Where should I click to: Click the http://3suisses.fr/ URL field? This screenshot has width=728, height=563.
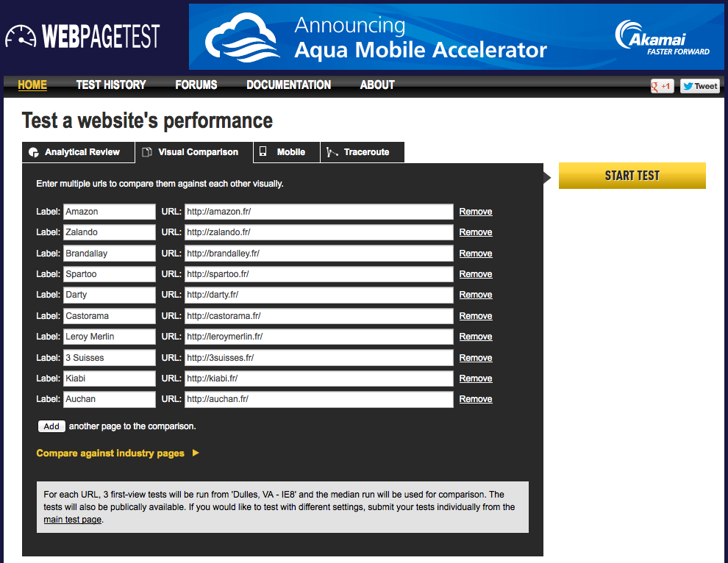tap(319, 358)
